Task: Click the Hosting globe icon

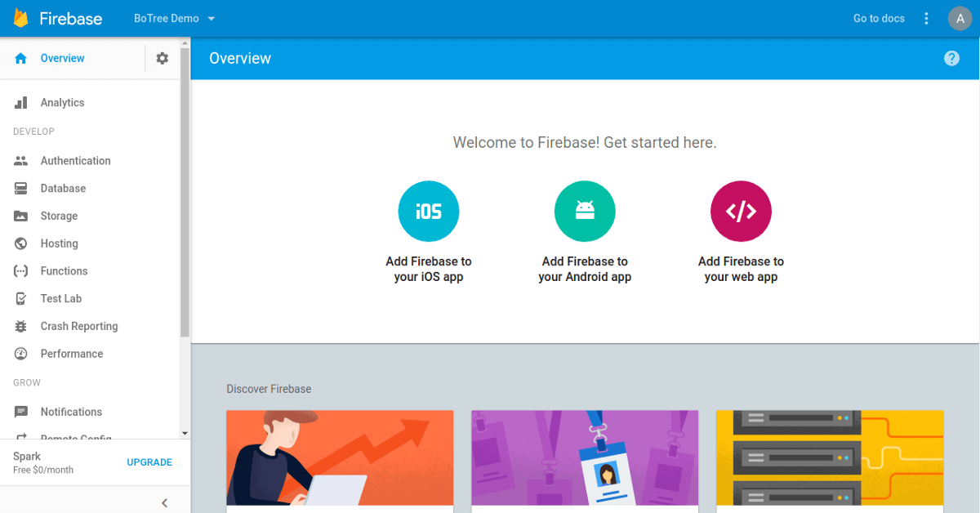Action: tap(21, 243)
